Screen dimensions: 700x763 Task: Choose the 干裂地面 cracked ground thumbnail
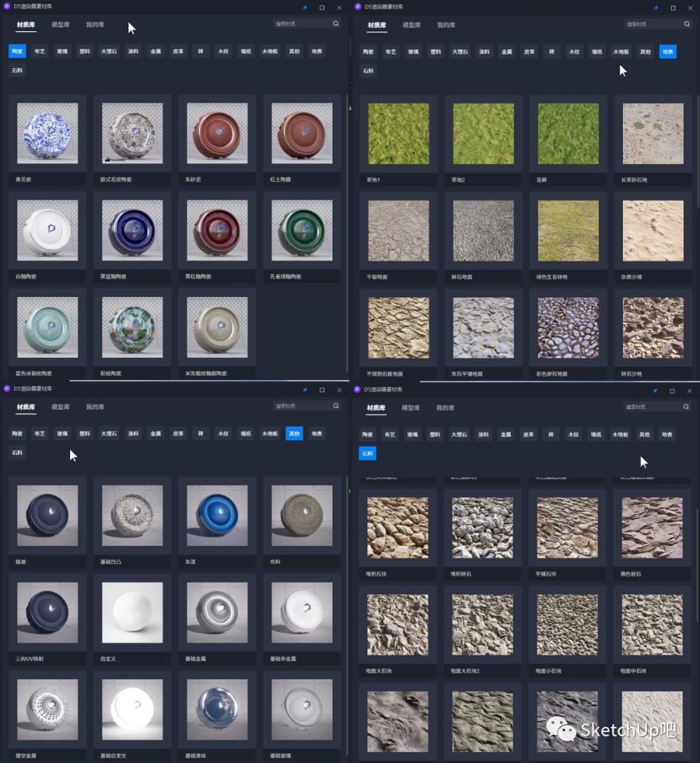pos(399,231)
